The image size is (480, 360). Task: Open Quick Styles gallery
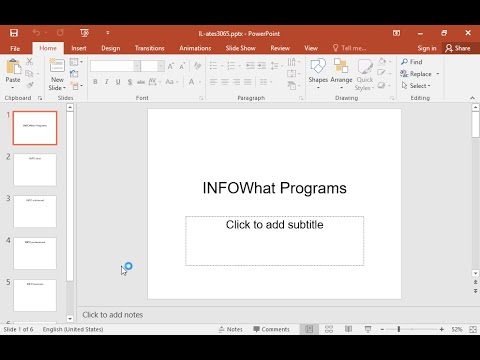click(365, 74)
